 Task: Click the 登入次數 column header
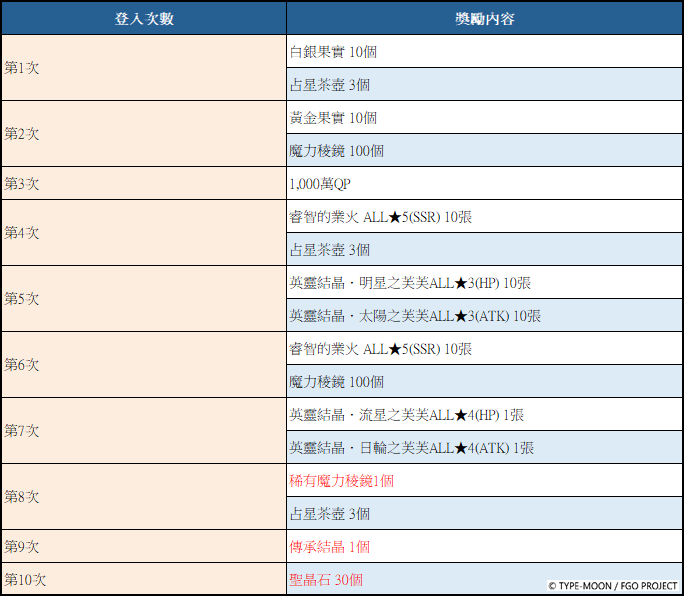pyautogui.click(x=143, y=18)
